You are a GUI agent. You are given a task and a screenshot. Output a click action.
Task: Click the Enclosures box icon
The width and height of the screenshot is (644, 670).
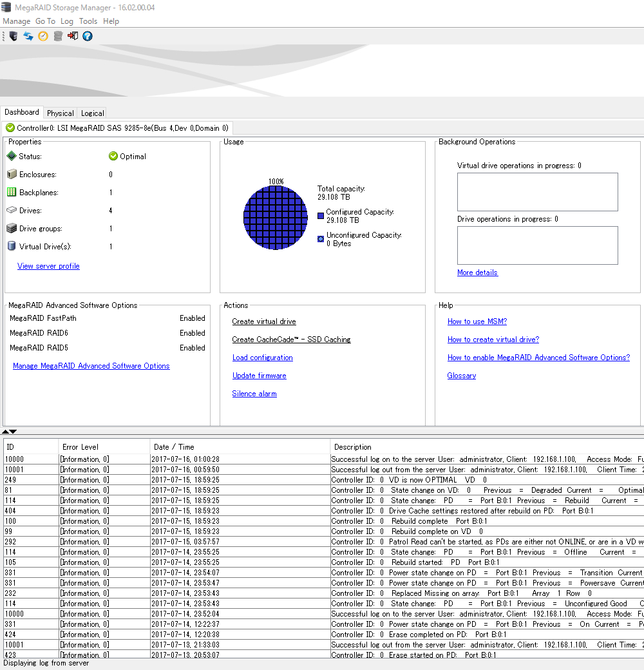(x=12, y=174)
